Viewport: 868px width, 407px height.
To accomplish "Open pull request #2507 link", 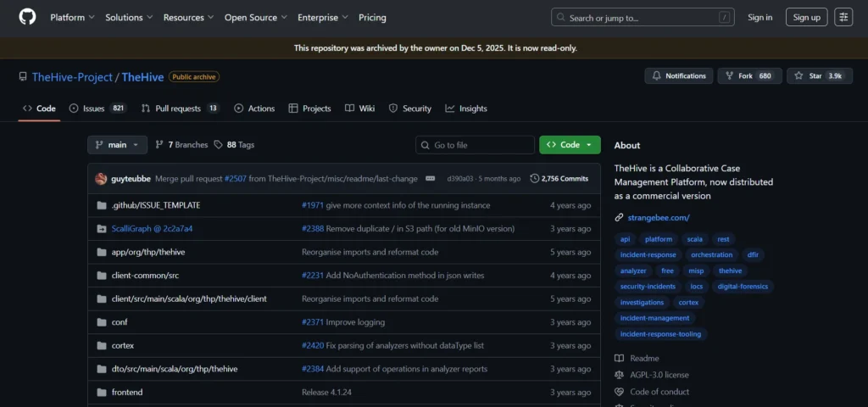I will pyautogui.click(x=236, y=179).
